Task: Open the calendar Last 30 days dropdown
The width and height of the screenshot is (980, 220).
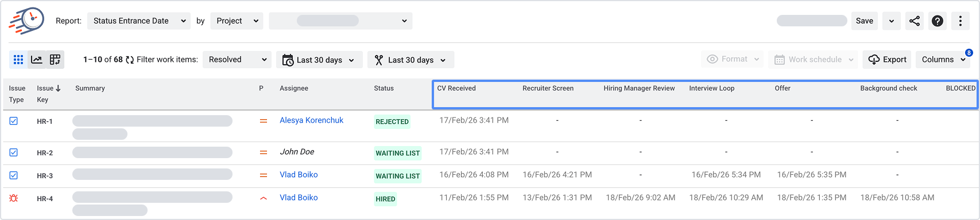Action: click(320, 60)
